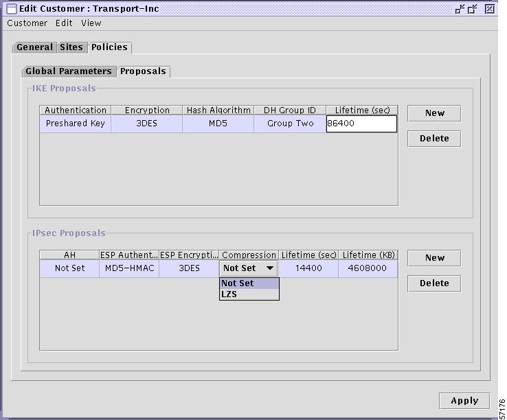Viewport: 507px width, 420px height.
Task: Add a new IPsec proposal
Action: point(434,258)
